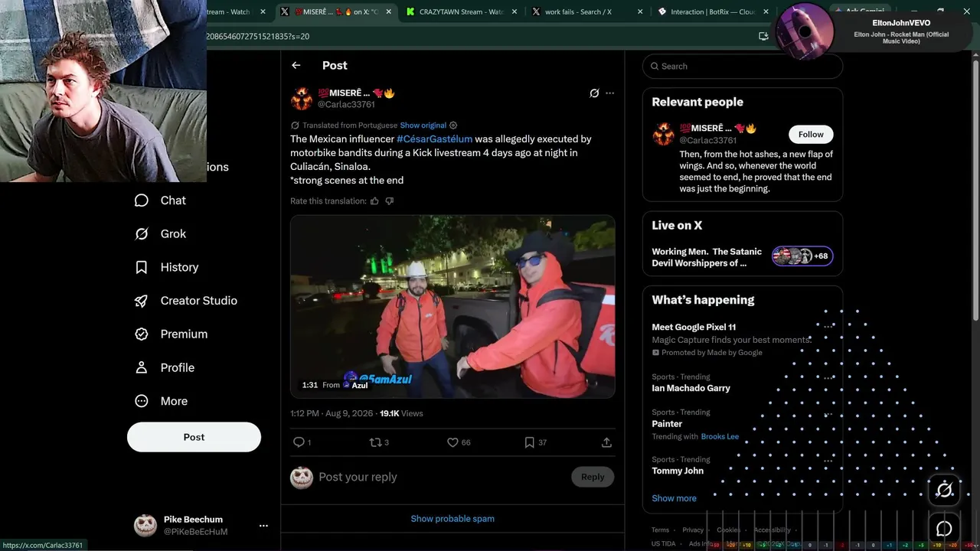
Task: Open the floating messages chat button
Action: (944, 528)
